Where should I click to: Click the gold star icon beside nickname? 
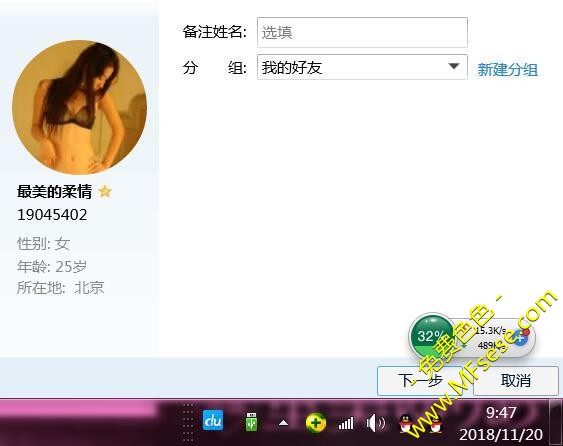point(105,191)
